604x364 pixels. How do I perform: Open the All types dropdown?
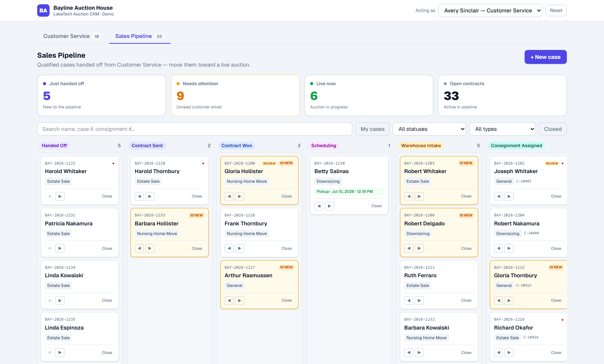coord(503,129)
